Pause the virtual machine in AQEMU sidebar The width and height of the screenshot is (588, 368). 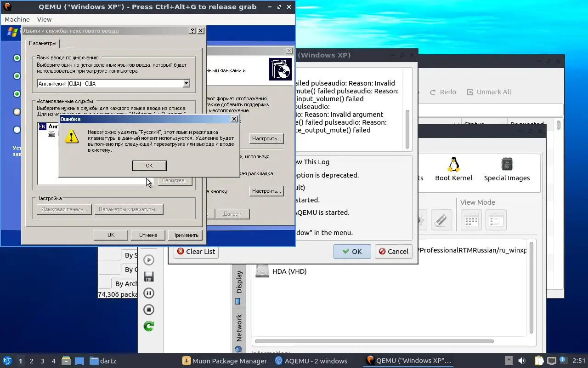coord(149,293)
